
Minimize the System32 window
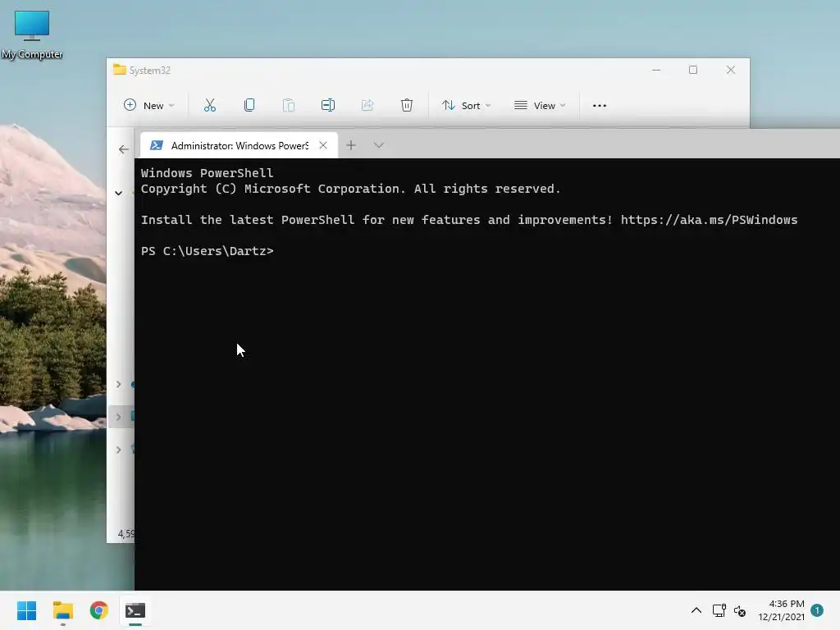pos(656,71)
